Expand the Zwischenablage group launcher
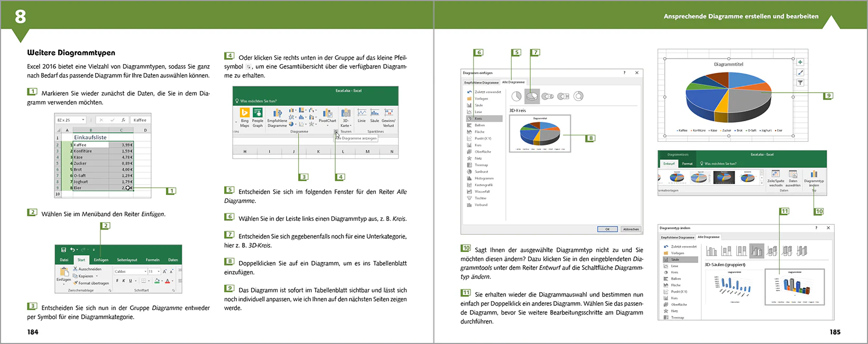868x344 pixels. click(x=110, y=290)
